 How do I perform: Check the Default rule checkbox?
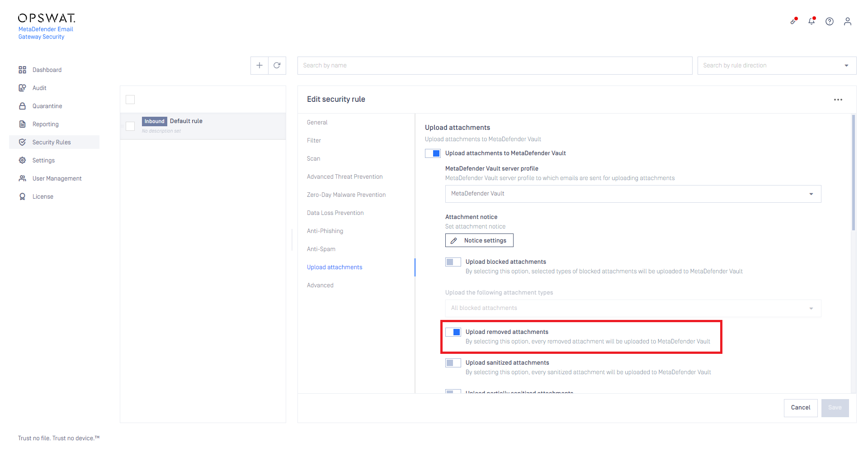(x=130, y=126)
